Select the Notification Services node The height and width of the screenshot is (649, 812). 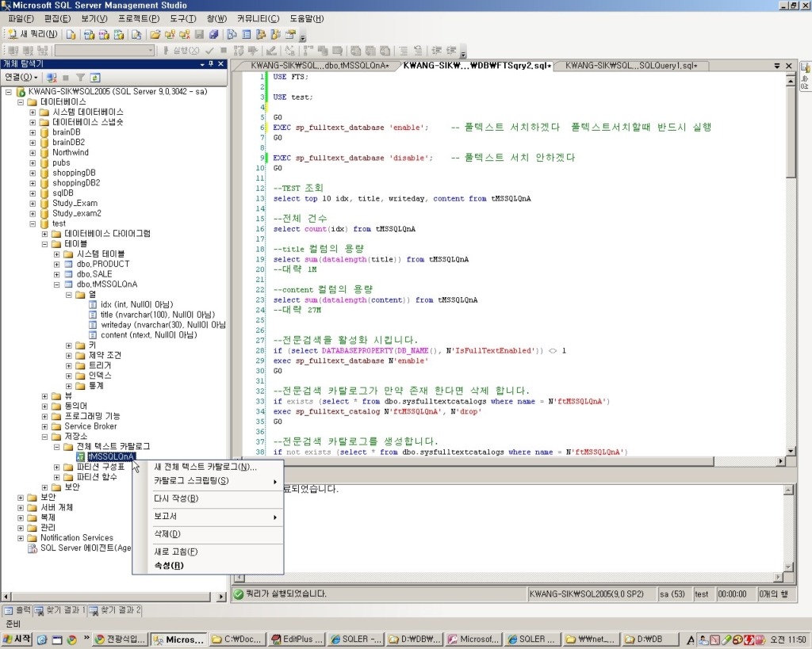pyautogui.click(x=77, y=538)
